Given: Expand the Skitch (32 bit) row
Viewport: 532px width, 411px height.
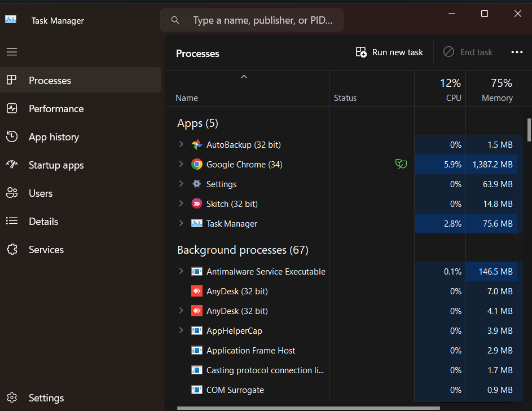Looking at the screenshot, I should click(181, 203).
